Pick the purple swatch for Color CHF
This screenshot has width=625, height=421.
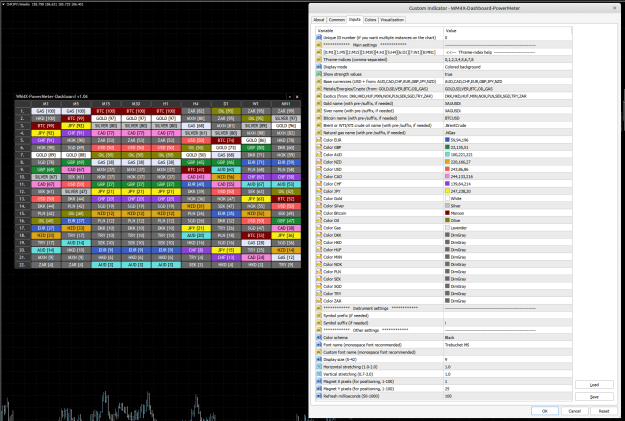[447, 184]
